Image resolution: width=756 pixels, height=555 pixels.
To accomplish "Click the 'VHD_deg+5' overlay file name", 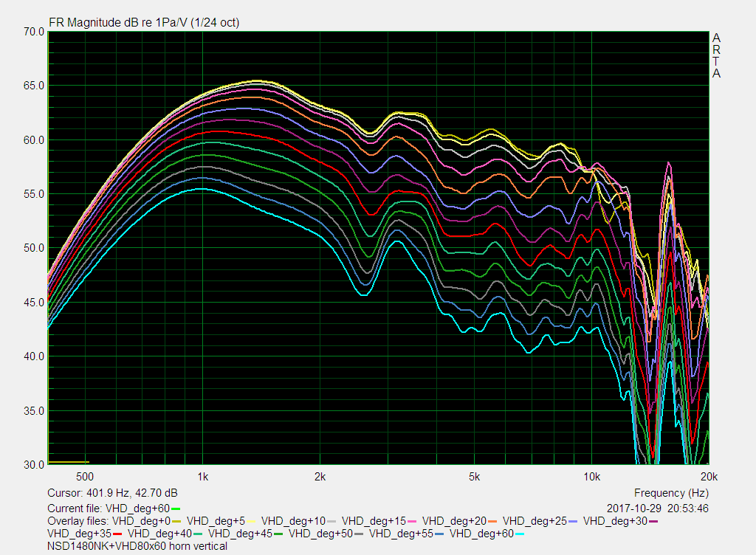I will 216,521.
